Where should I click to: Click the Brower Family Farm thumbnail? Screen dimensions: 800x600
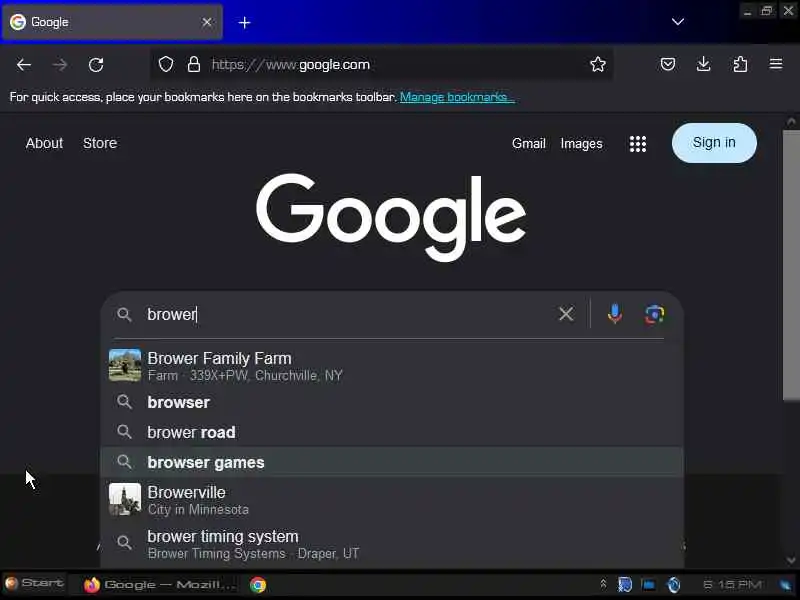(125, 365)
